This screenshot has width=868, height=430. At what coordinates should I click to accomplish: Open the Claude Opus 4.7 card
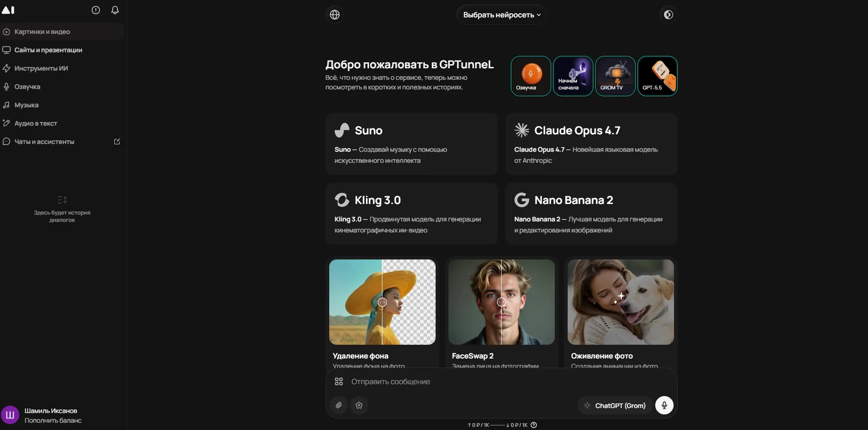pos(592,144)
